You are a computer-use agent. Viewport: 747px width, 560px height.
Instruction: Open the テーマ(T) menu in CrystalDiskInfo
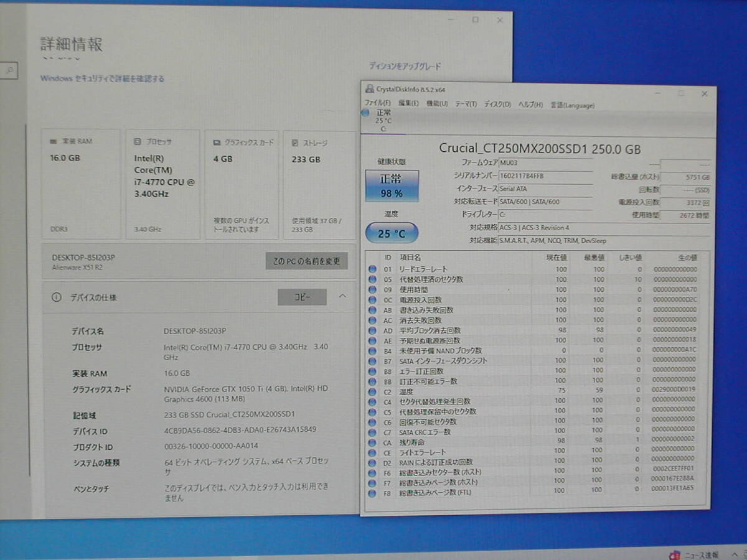466,104
